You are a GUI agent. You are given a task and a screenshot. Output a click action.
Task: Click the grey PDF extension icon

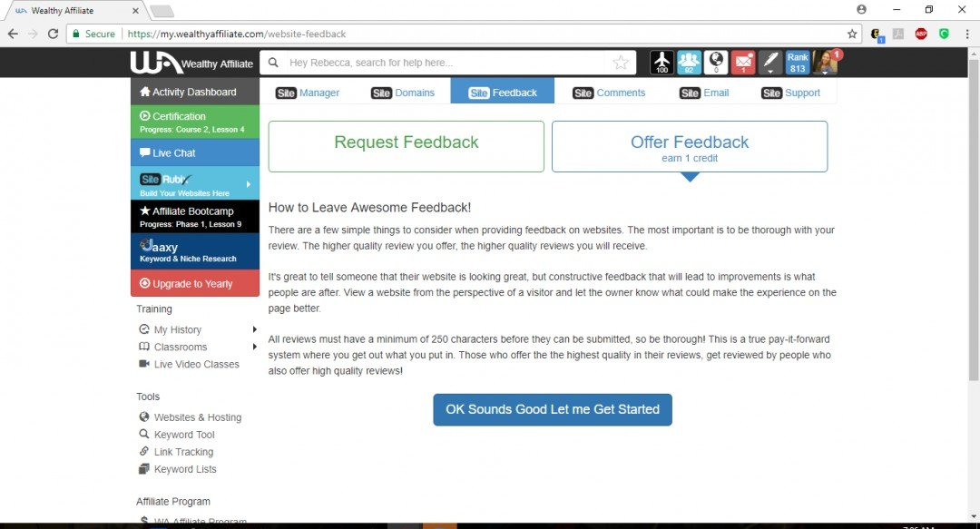898,34
